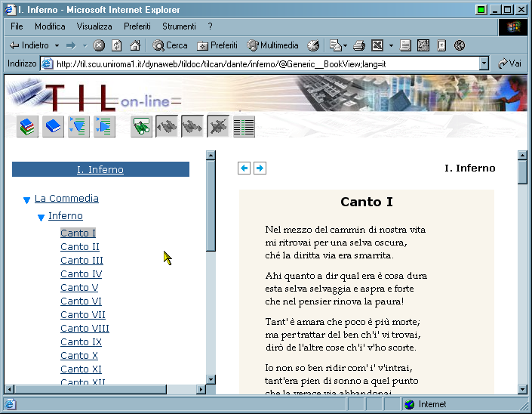The width and height of the screenshot is (532, 414).
Task: Click the forward arrow in browser toolbar
Action: (x=71, y=45)
